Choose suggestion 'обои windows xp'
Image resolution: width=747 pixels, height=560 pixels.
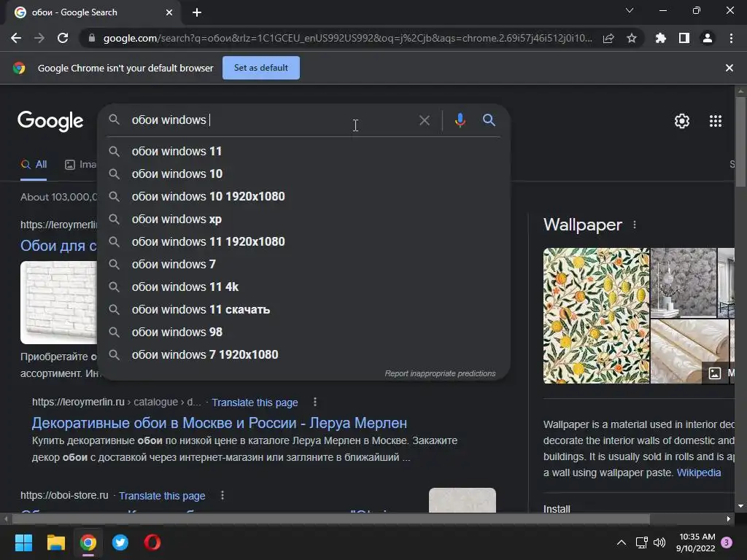click(x=304, y=219)
